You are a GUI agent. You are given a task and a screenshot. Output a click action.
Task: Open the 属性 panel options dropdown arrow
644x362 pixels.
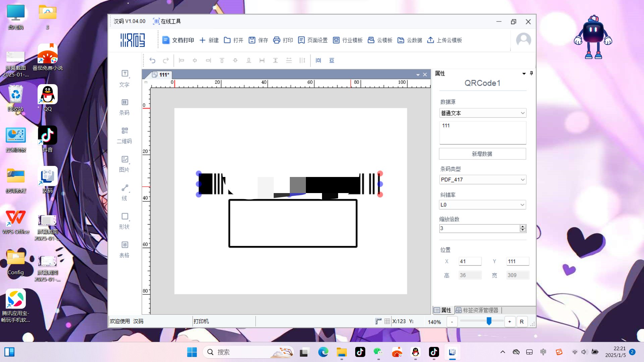(524, 73)
